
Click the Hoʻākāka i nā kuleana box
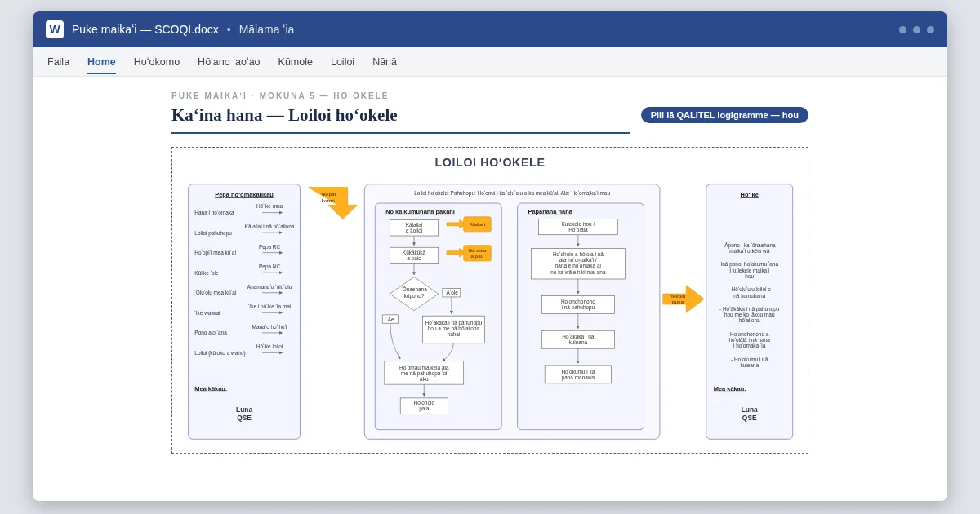(578, 339)
